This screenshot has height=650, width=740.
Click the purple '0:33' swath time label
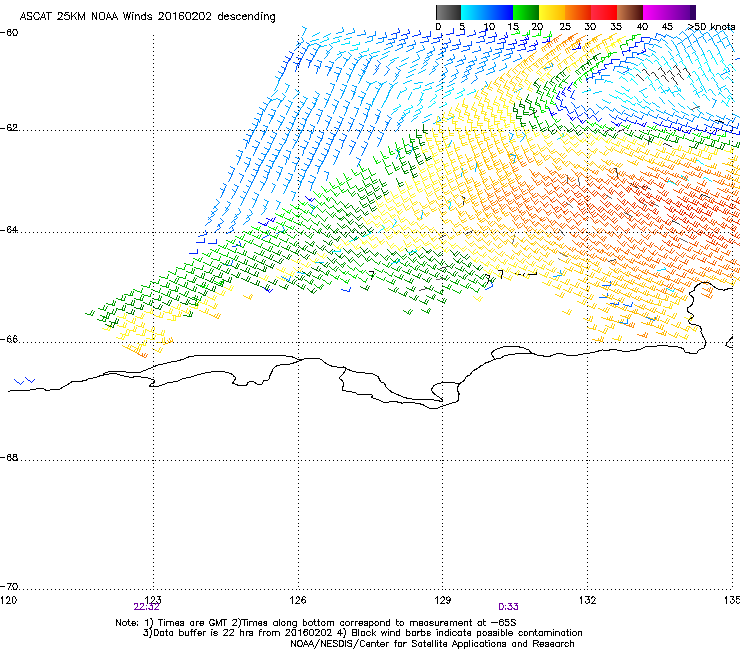508,607
